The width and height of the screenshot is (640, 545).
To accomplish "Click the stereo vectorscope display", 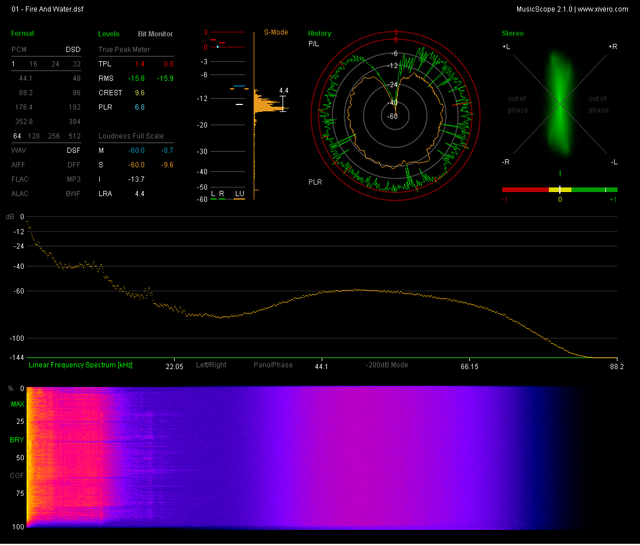I will tap(560, 104).
